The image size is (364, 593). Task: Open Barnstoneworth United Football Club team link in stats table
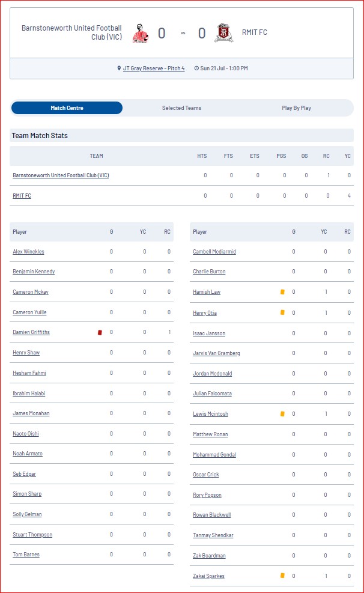click(61, 175)
